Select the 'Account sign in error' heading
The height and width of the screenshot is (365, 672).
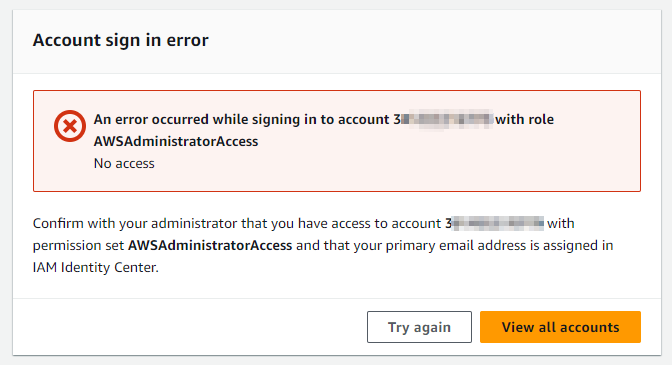tap(120, 40)
